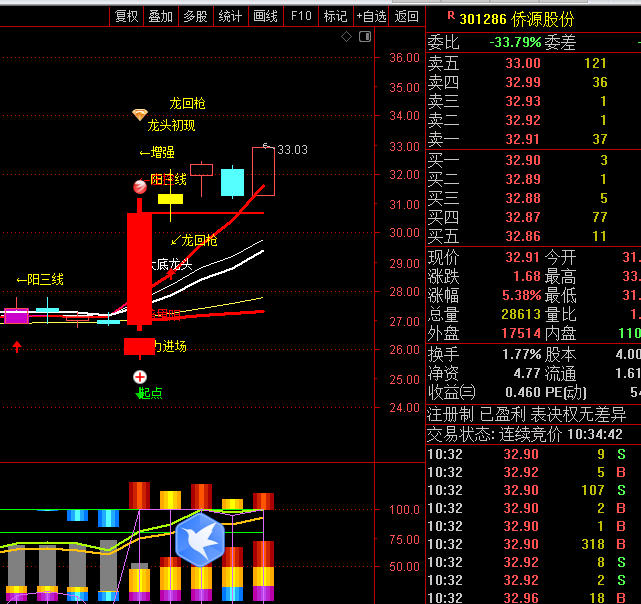Click +自选 to add to watchlist
641x604 pixels.
point(370,16)
